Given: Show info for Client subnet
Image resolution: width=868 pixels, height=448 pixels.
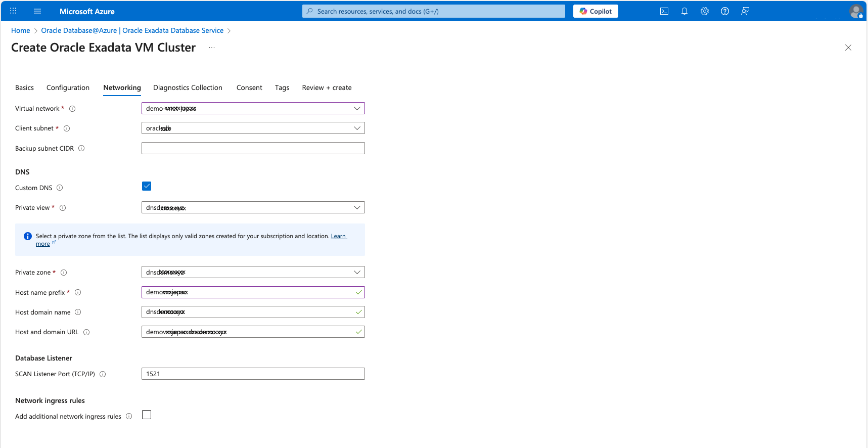Looking at the screenshot, I should (x=67, y=128).
